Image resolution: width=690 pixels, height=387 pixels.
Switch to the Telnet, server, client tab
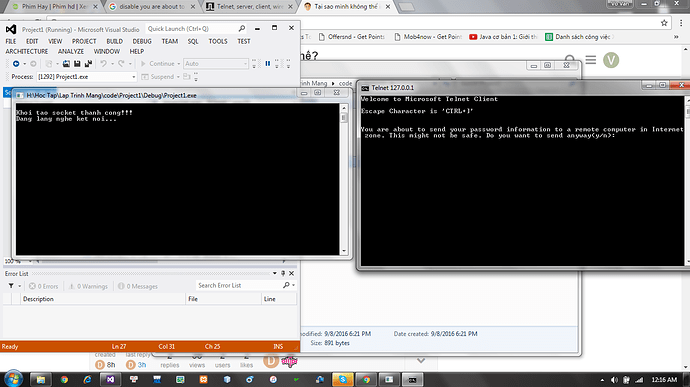click(250, 7)
